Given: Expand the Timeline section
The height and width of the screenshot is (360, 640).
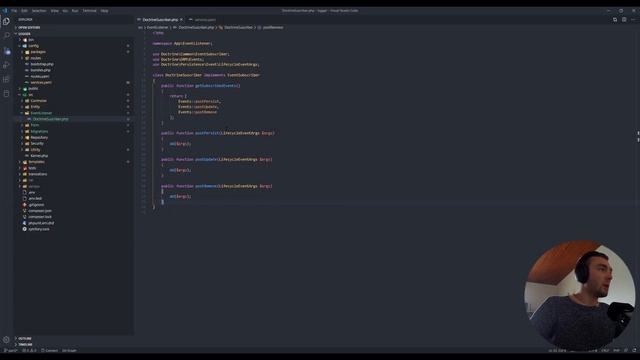Looking at the screenshot, I should 25,345.
